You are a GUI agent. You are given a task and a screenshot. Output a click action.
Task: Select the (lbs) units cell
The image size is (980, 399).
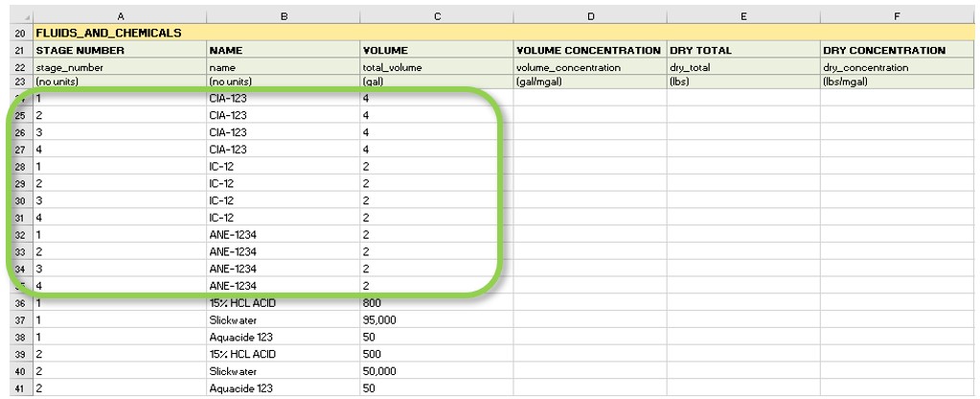743,82
